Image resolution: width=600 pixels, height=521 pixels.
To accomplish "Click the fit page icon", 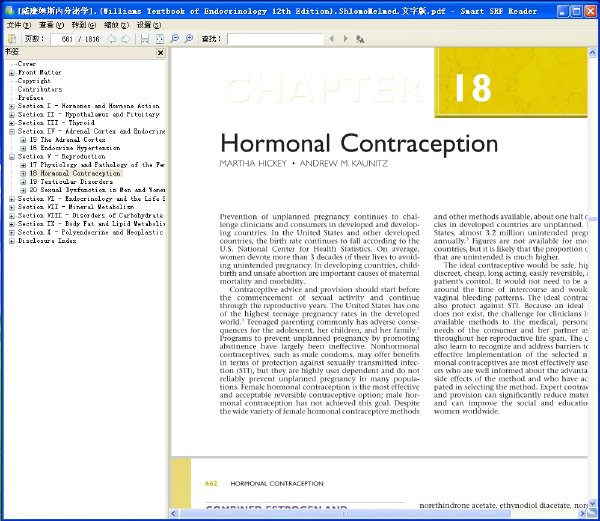I will tap(160, 39).
